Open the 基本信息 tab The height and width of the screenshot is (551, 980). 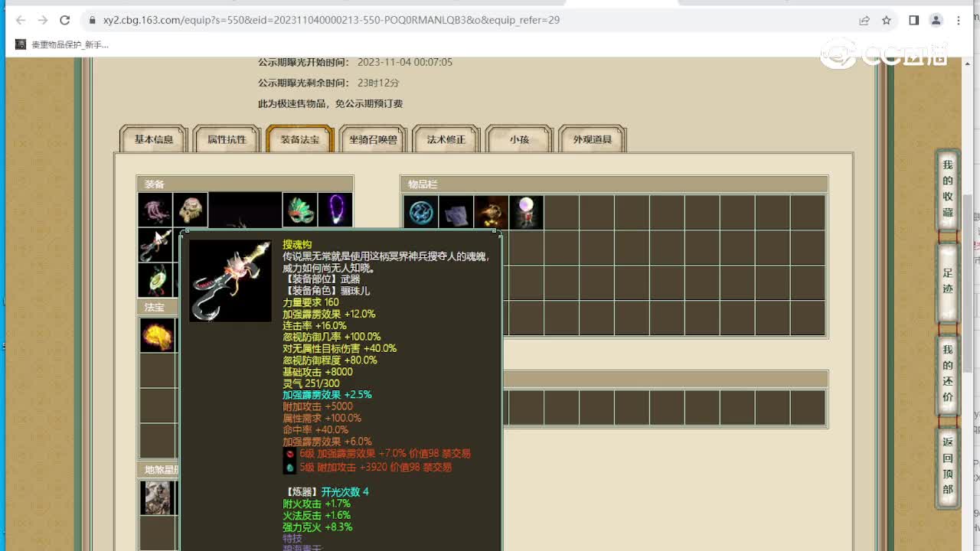[x=154, y=139]
